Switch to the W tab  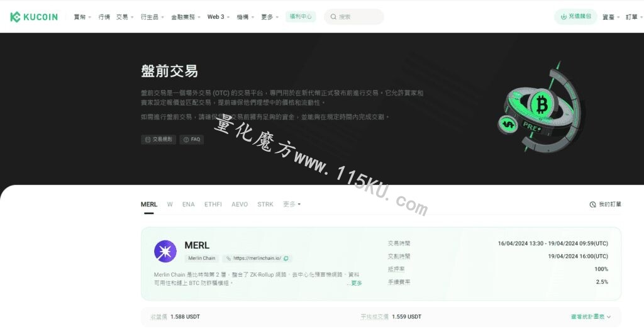click(x=170, y=204)
